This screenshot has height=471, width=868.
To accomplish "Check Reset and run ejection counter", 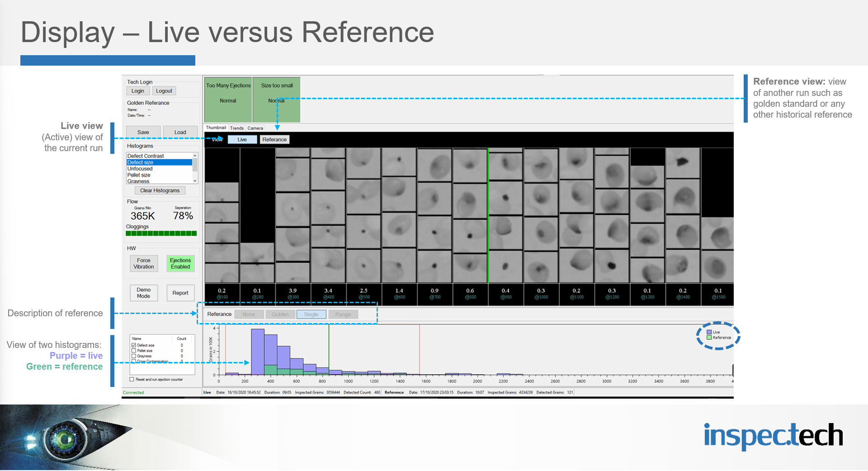I will click(132, 380).
